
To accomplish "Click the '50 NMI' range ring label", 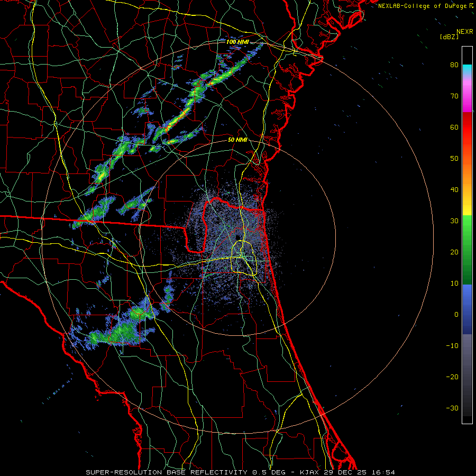I will click(x=237, y=140).
